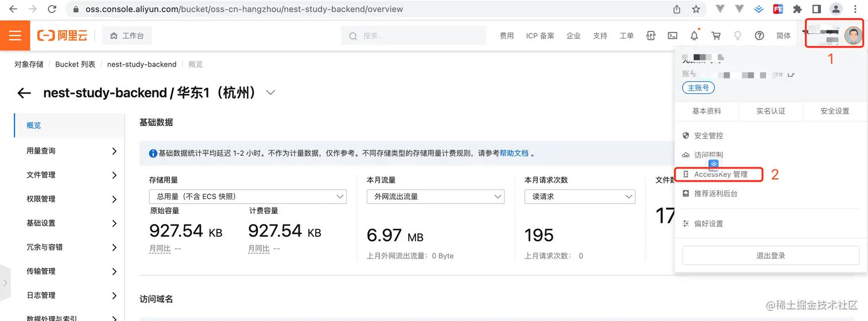Open the 工作台 home button

[x=127, y=36]
